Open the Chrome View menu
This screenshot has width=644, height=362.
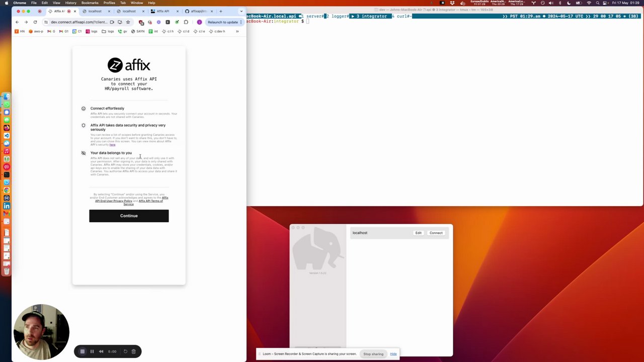56,3
